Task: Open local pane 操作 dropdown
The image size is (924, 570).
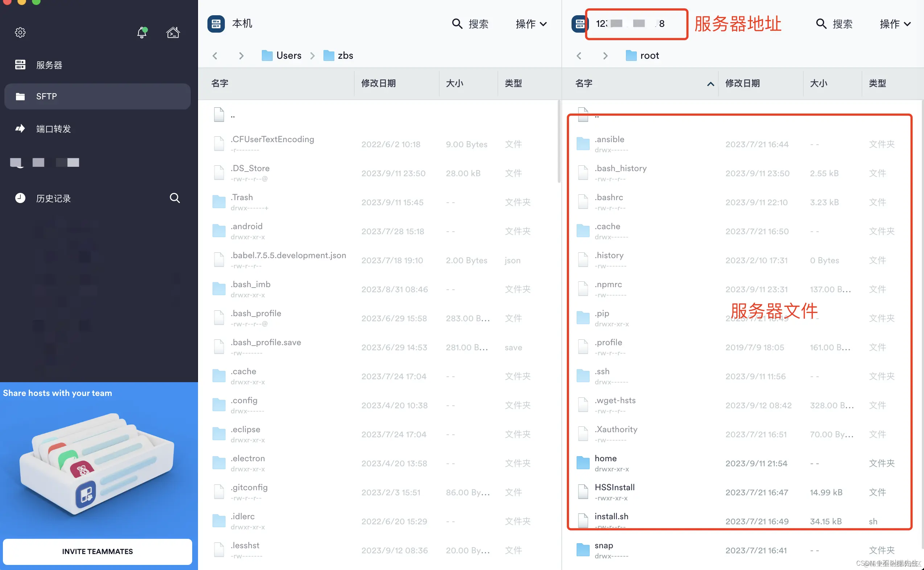Action: (531, 24)
